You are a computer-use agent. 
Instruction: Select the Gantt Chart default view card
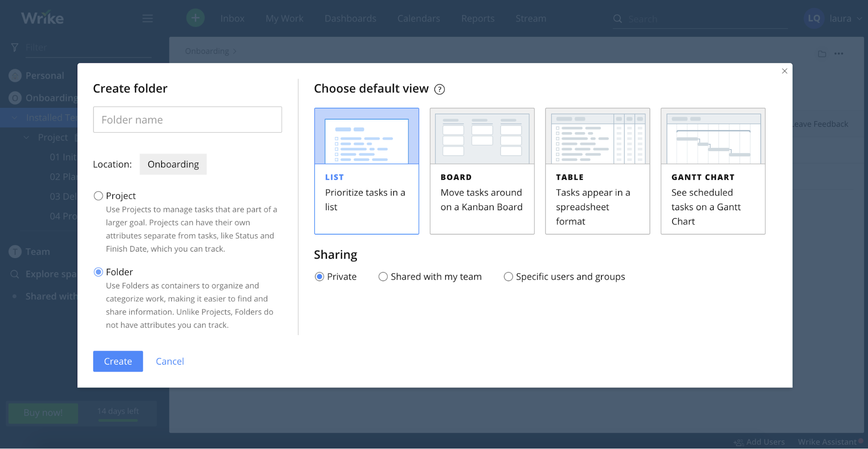click(713, 171)
